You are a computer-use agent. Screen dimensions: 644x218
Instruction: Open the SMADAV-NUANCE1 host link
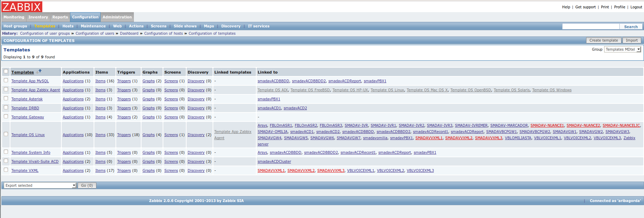[547, 125]
